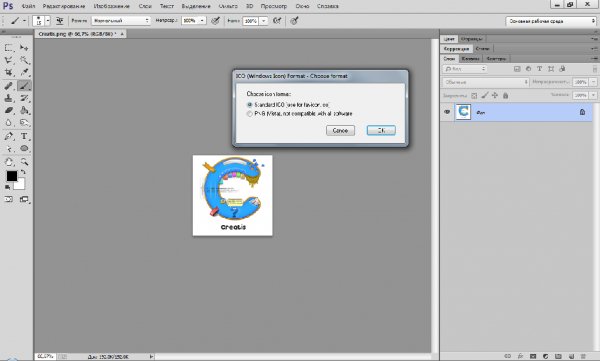Select the Ellipse shape tool

coord(24,148)
